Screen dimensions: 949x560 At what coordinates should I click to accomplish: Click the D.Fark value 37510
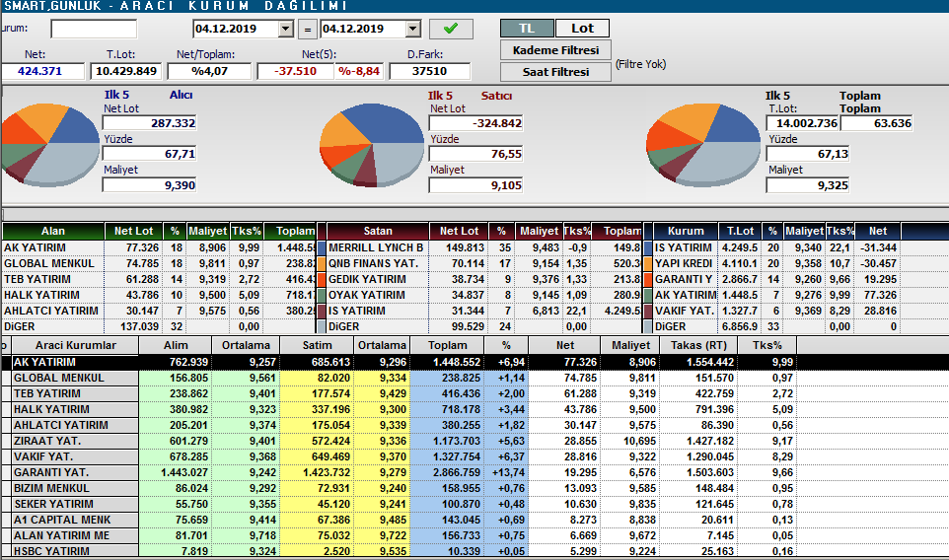pyautogui.click(x=429, y=71)
